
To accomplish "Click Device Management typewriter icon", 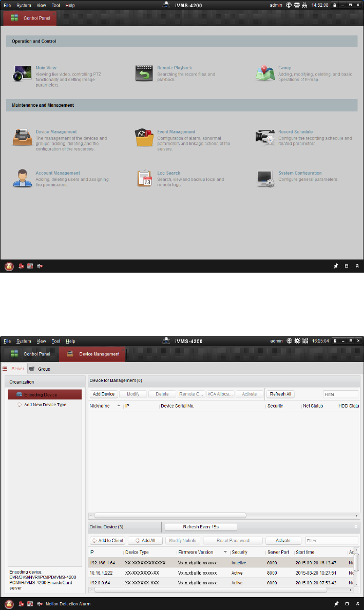I will point(22,138).
